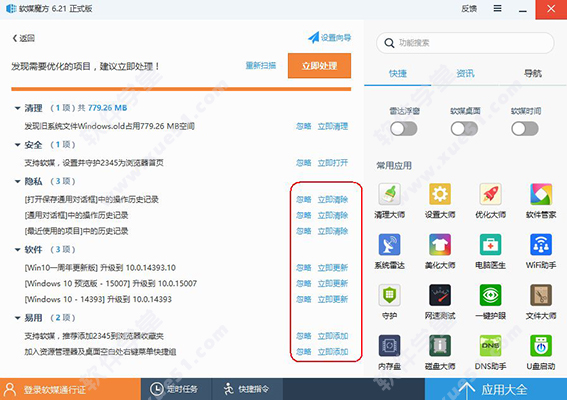The height and width of the screenshot is (400, 567).
Task: Toggle the 雷达浮窗 switch
Action: pyautogui.click(x=404, y=129)
